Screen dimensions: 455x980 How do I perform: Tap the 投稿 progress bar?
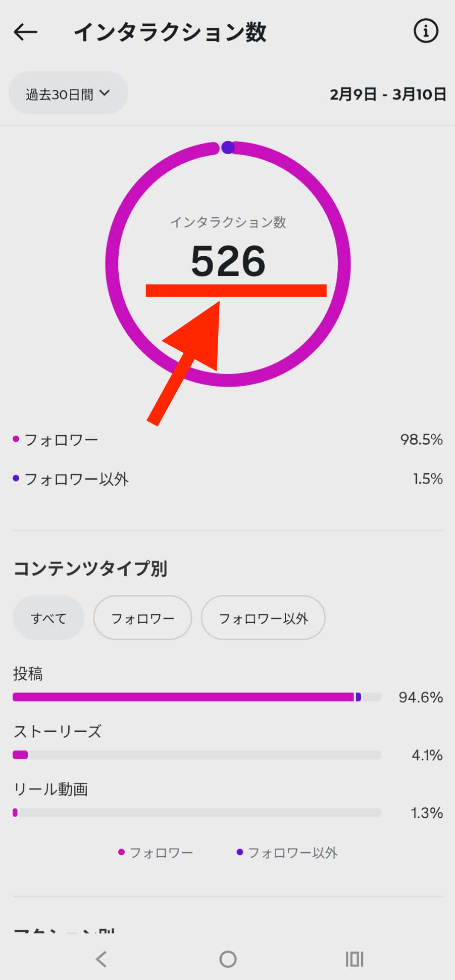[196, 697]
